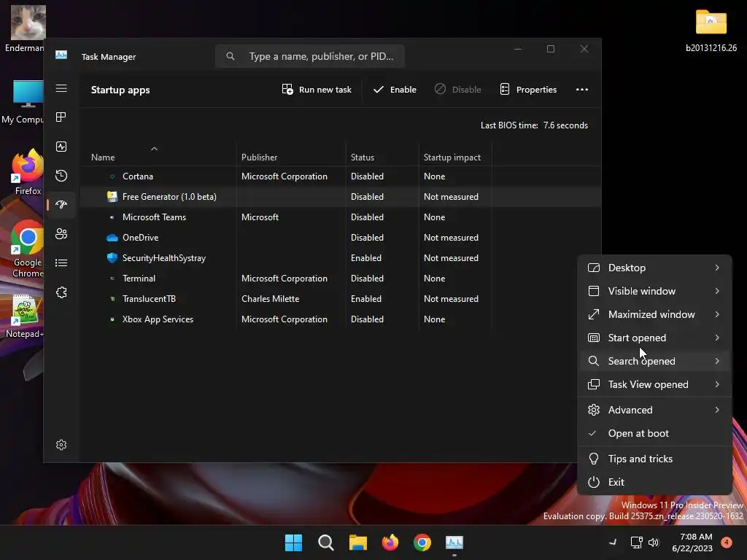Open the Performance page in Task Manager sidebar
Image resolution: width=747 pixels, height=560 pixels.
coord(61,147)
